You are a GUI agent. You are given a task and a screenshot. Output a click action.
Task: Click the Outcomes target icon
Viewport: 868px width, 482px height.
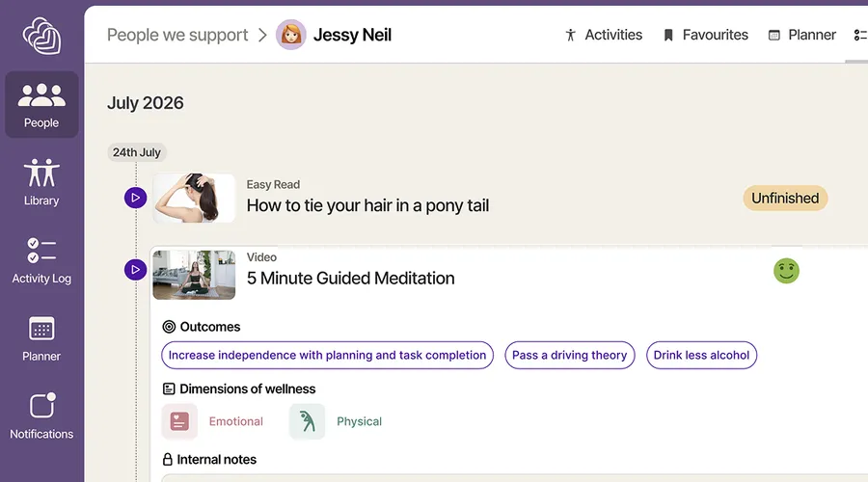[x=169, y=327]
